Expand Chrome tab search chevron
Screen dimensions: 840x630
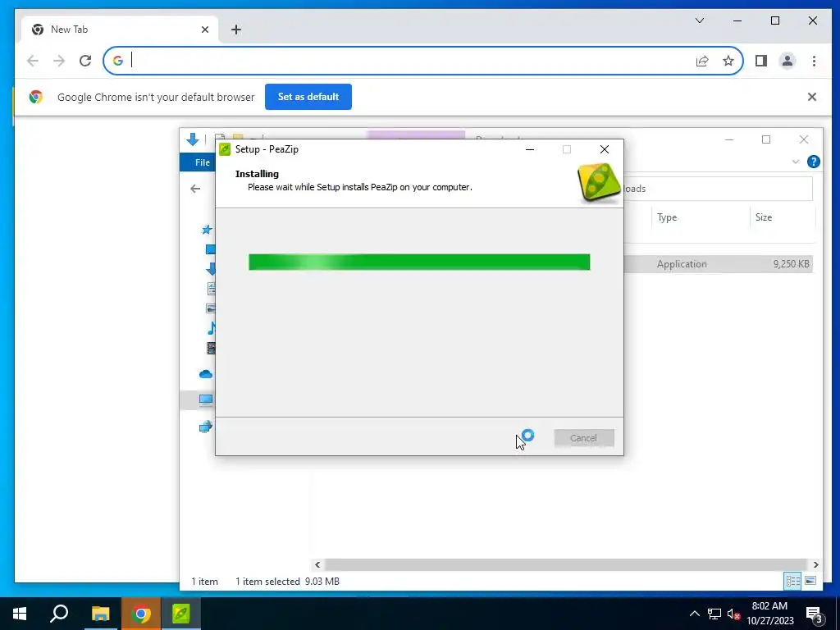coord(700,21)
